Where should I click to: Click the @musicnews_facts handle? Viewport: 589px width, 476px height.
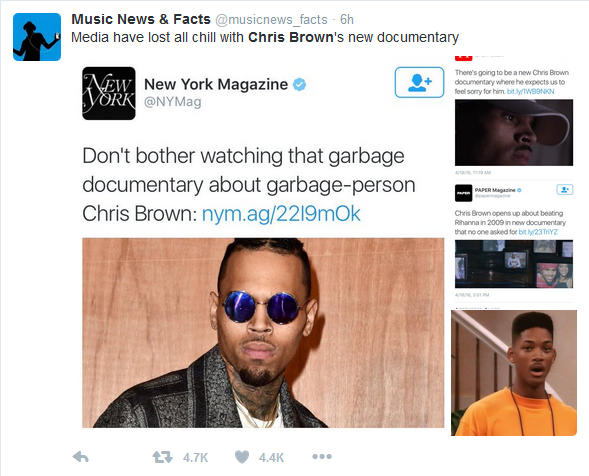point(271,20)
